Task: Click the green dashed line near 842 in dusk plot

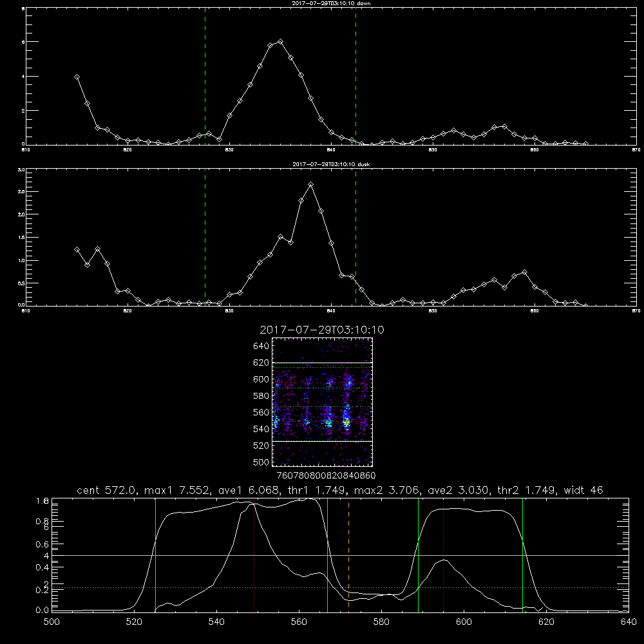Action: [x=355, y=238]
